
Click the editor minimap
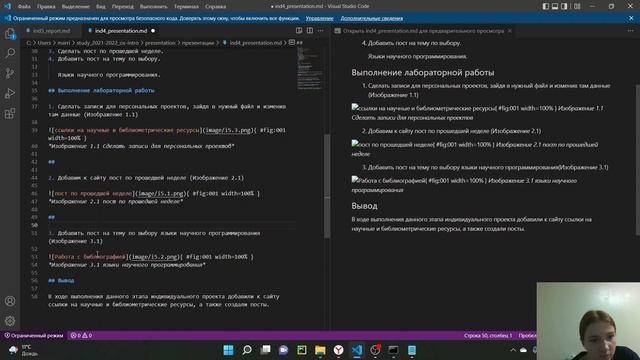310,69
